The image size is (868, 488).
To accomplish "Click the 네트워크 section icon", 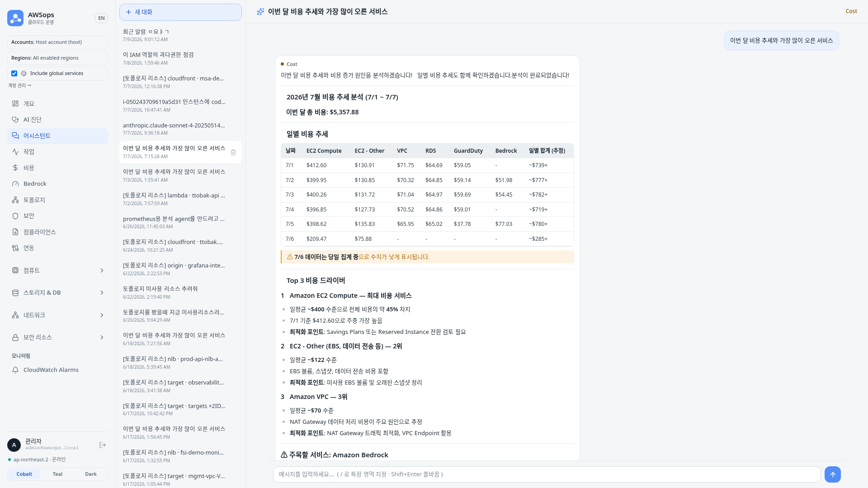I will click(x=15, y=315).
